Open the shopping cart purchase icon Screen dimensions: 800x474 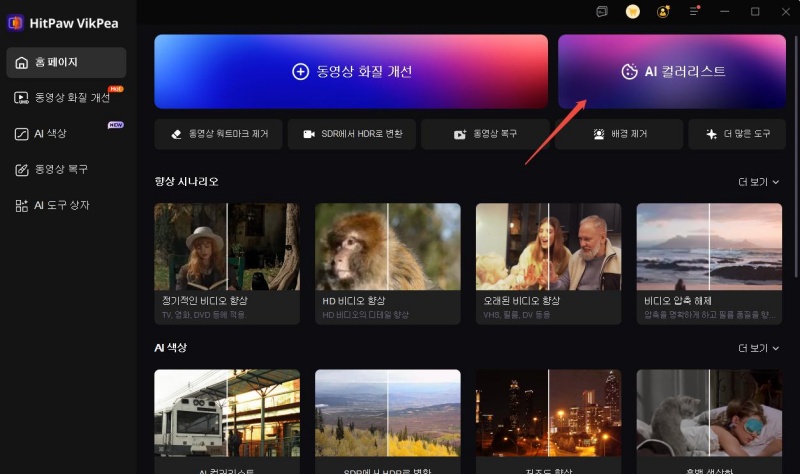[632, 12]
